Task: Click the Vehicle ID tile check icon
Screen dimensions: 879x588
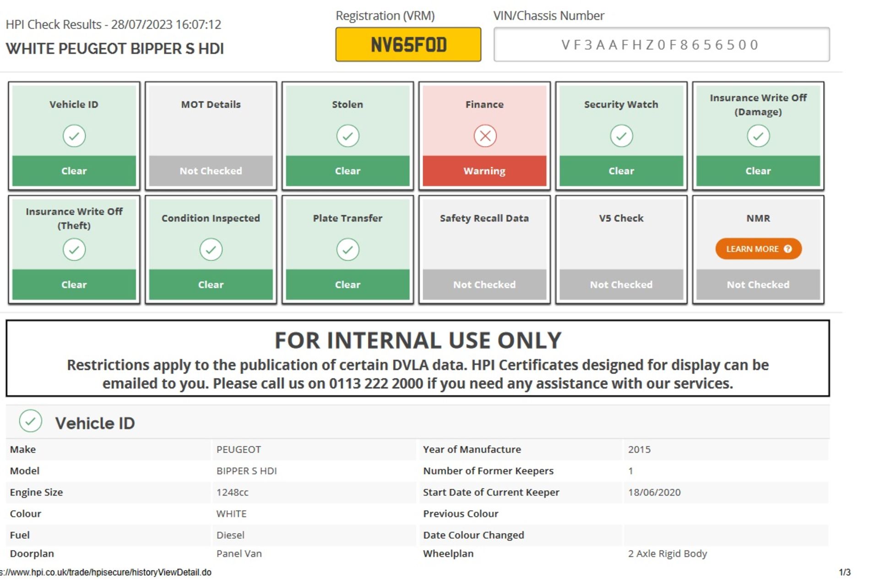Action: [74, 136]
